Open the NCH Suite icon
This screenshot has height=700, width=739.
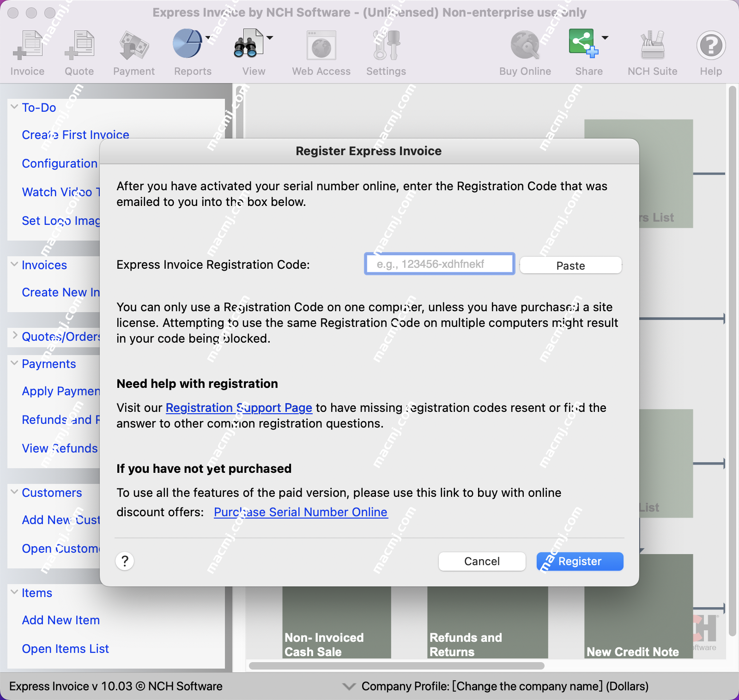coord(653,45)
